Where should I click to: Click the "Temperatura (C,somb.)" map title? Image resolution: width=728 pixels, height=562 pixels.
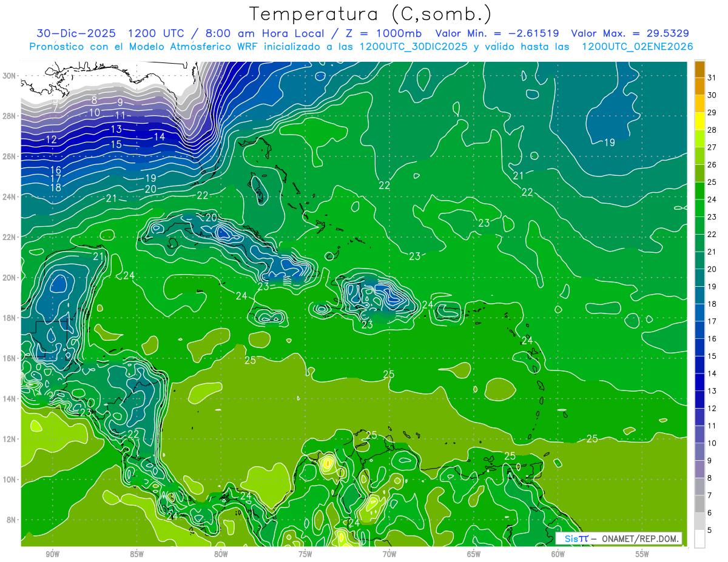[371, 14]
